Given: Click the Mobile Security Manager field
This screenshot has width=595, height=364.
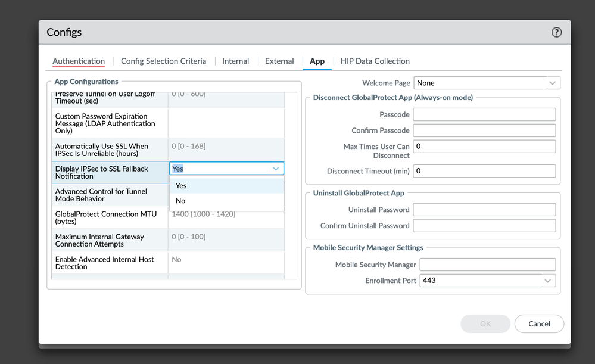Looking at the screenshot, I should coord(487,265).
